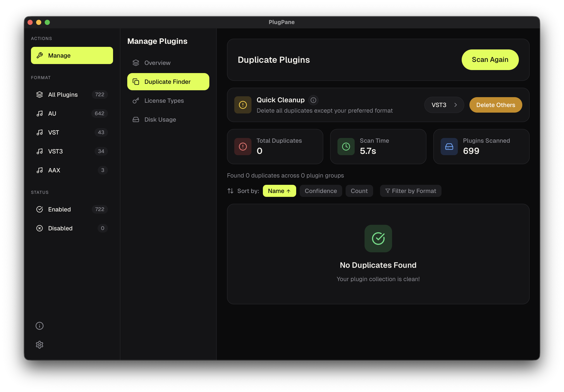
Task: Show All Plugins format list
Action: (x=72, y=95)
